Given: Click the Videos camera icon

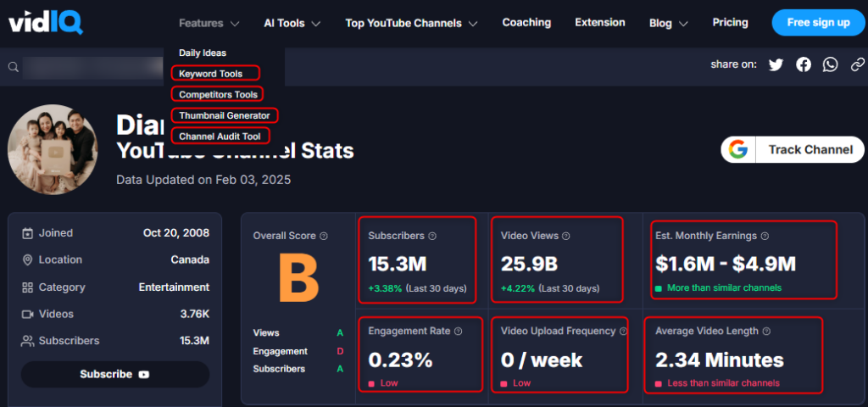Looking at the screenshot, I should point(27,314).
